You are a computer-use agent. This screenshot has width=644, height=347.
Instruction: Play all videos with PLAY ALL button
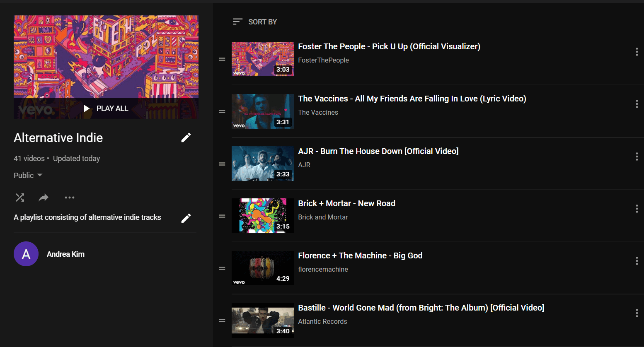106,108
